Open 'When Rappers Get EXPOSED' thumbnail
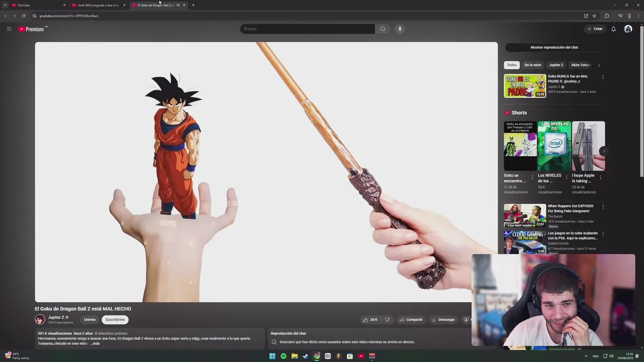The height and width of the screenshot is (362, 644). coord(525,216)
